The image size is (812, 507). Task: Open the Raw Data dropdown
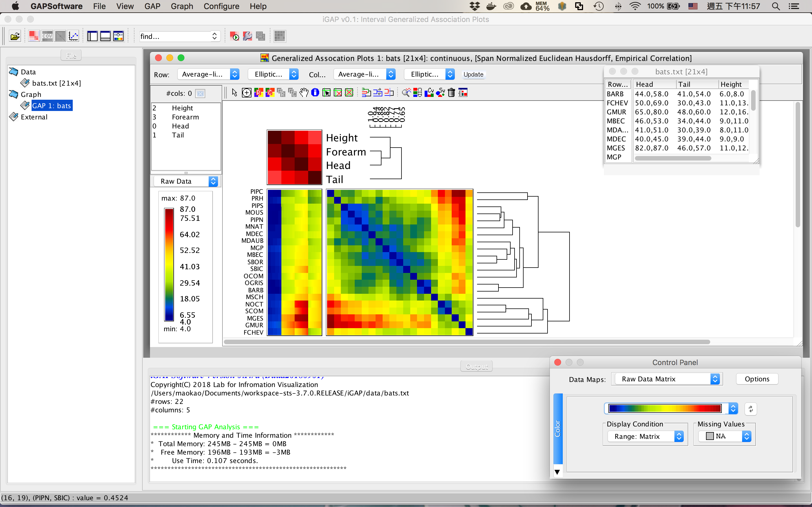[x=186, y=181]
